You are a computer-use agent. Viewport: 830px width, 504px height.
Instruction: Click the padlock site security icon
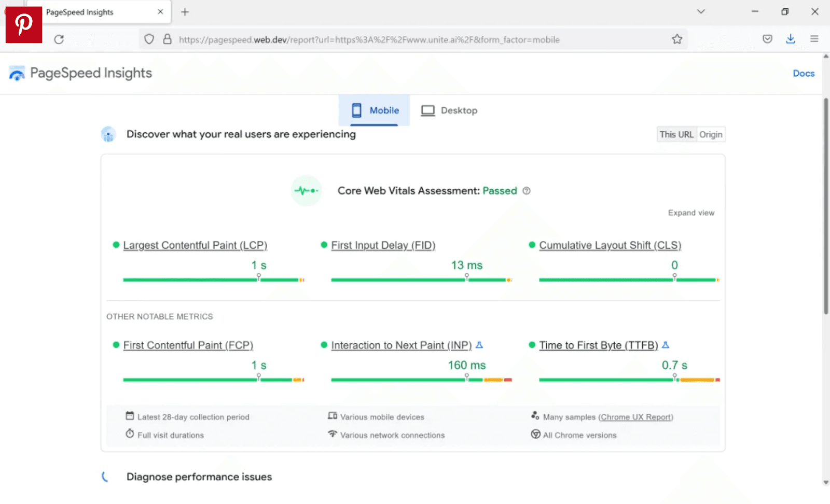167,39
